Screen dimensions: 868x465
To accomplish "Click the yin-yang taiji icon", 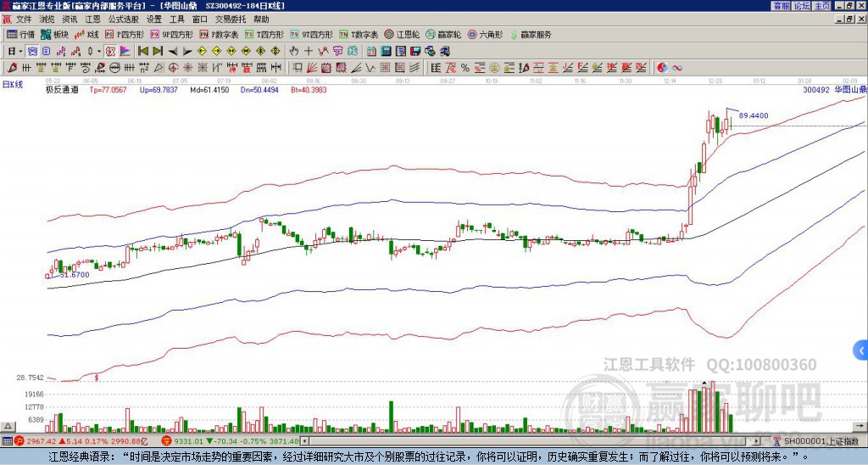I will pyautogui.click(x=662, y=68).
